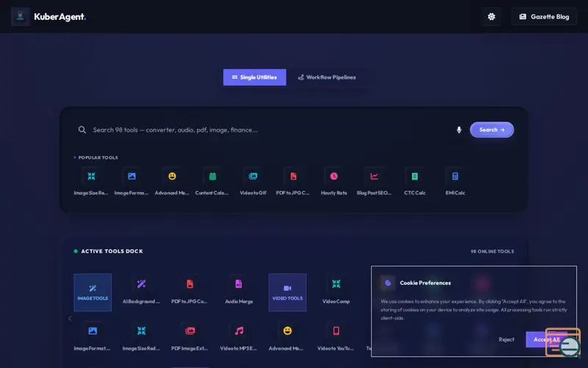This screenshot has width=588, height=368.
Task: Open Image Size Re... in Popular Tools
Action: [91, 182]
